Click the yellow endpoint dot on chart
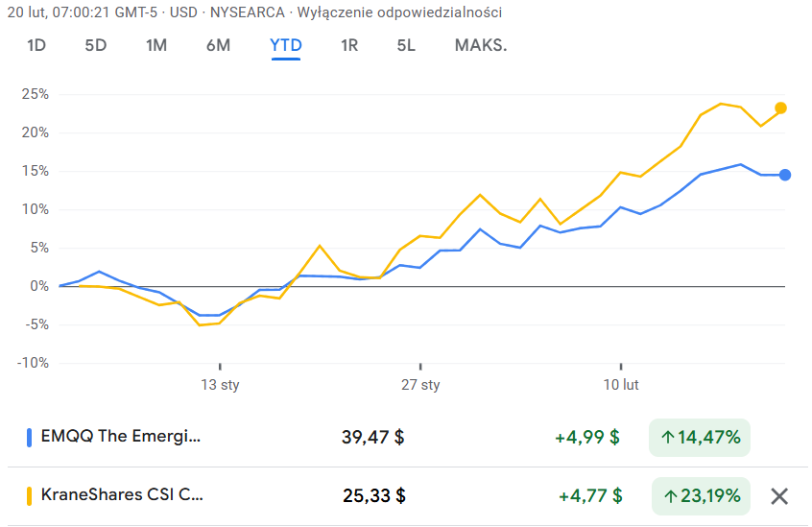 click(x=780, y=108)
